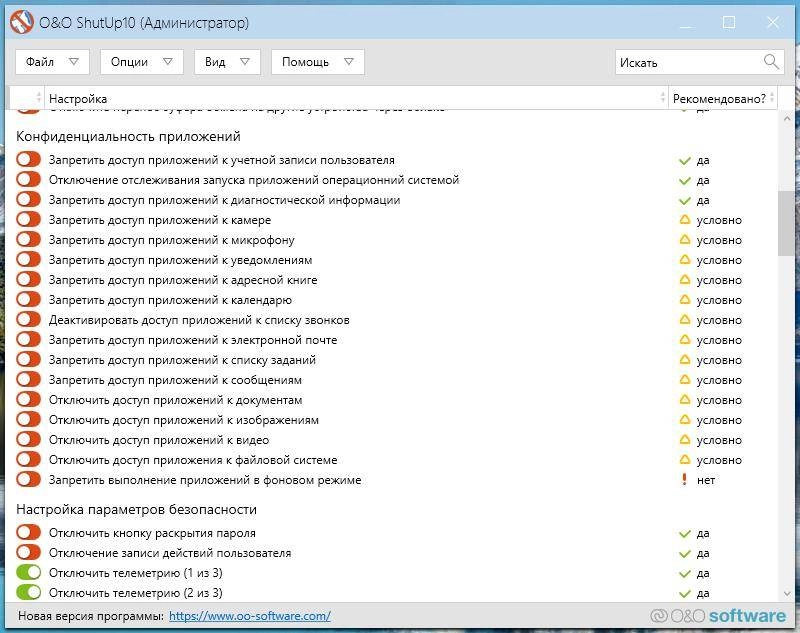Enable 'Запретить доступ приложений к микрофону' switch
Viewport: 800px width, 633px height.
pyautogui.click(x=28, y=240)
